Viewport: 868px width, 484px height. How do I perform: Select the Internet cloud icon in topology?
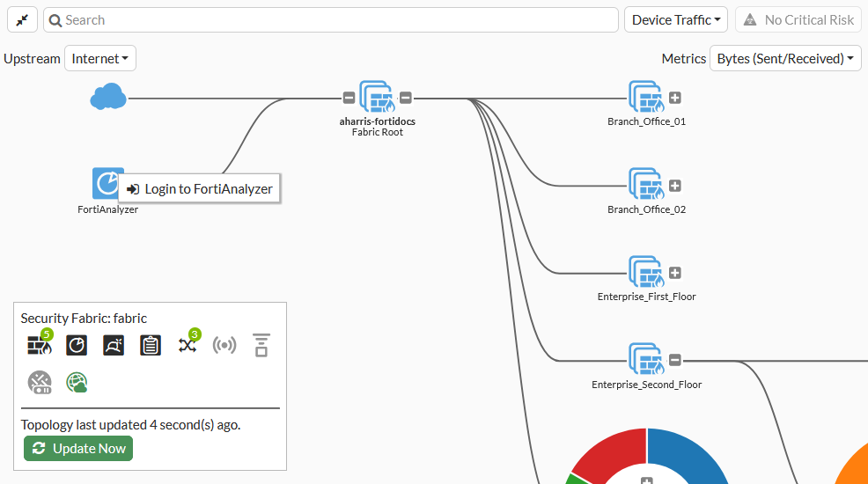click(x=108, y=97)
